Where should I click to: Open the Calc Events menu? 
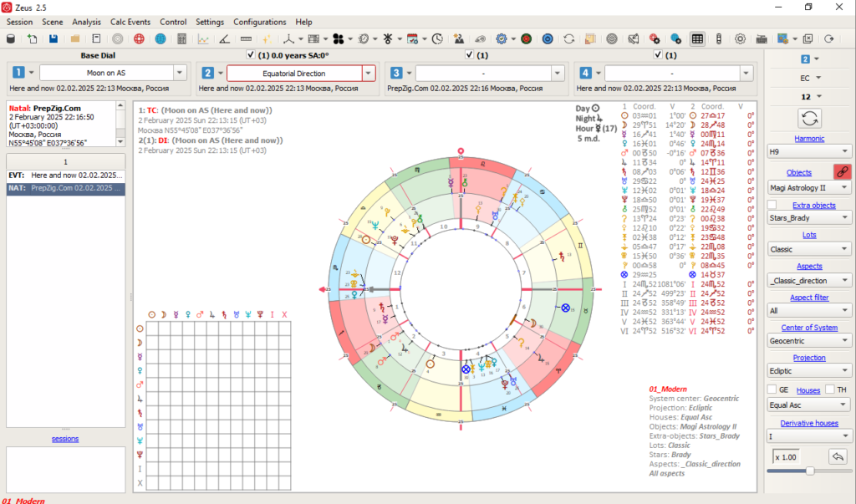pos(130,22)
